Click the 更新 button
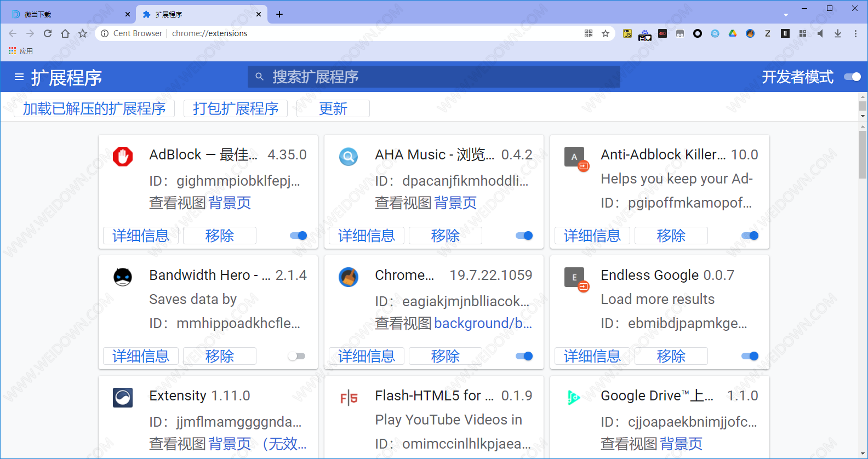 (333, 108)
